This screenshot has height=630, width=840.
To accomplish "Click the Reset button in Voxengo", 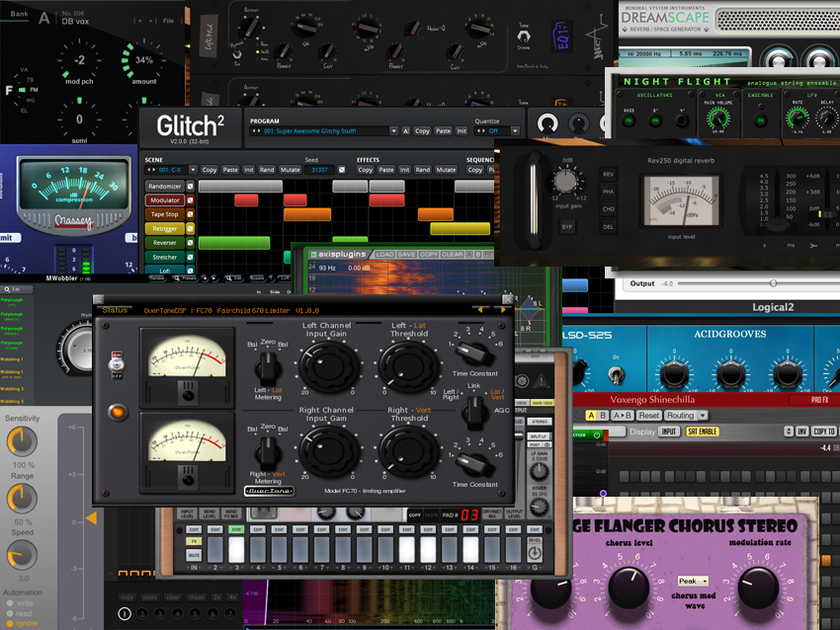I will [648, 416].
